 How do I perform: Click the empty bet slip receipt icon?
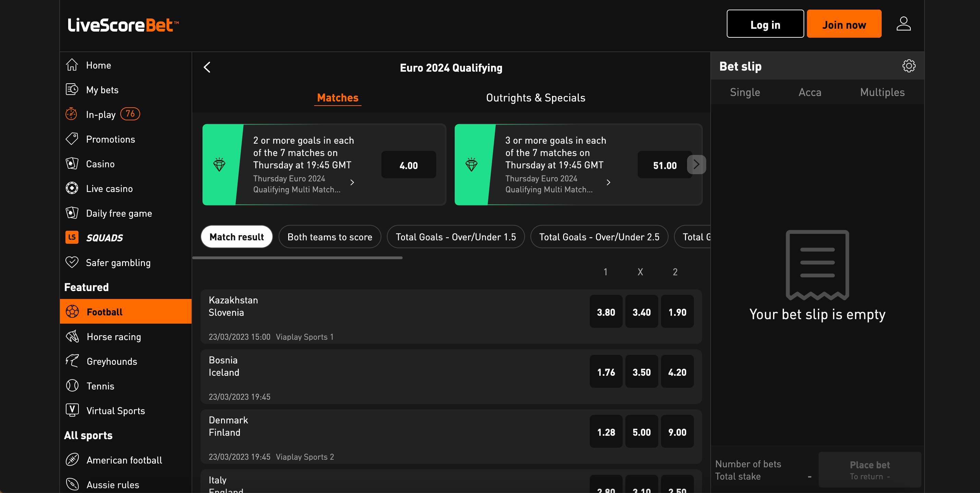(x=817, y=265)
